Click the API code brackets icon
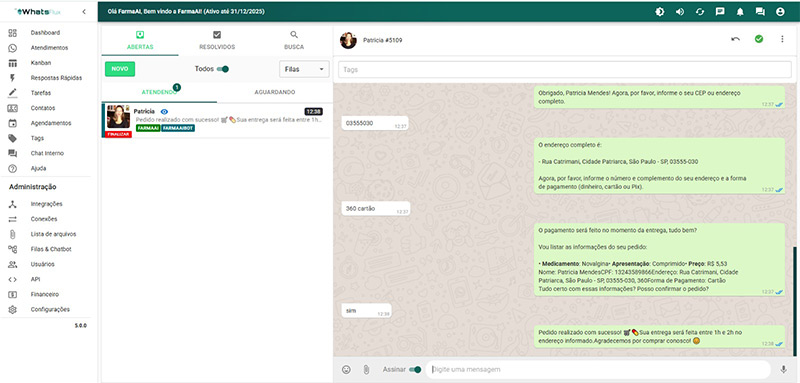800x383 pixels. 13,279
